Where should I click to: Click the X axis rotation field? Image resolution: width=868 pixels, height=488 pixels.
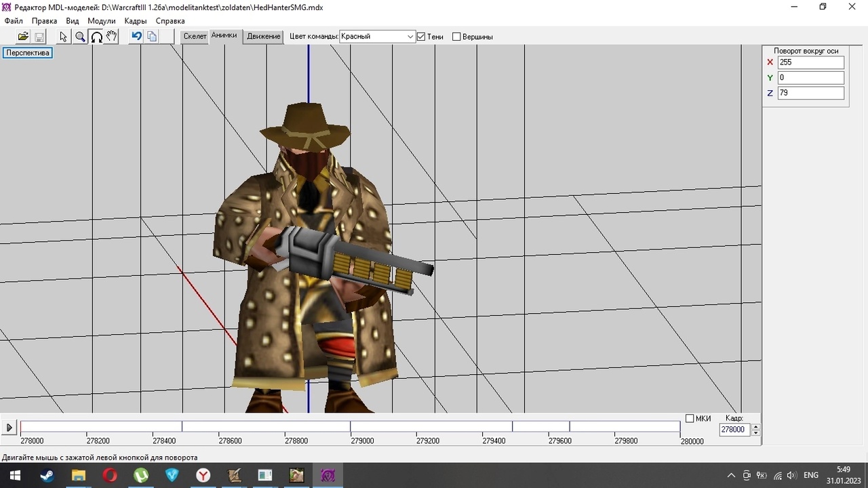tap(810, 62)
